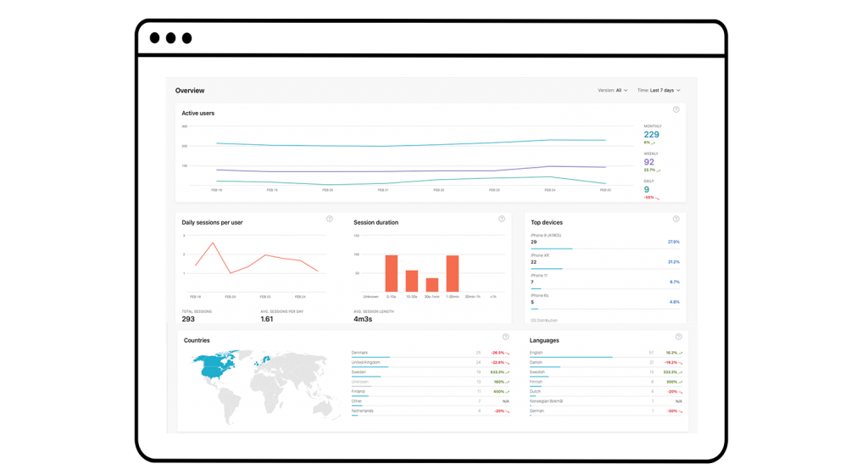The image size is (868, 475).
Task: Select the Weekly active users value 92
Action: (649, 162)
